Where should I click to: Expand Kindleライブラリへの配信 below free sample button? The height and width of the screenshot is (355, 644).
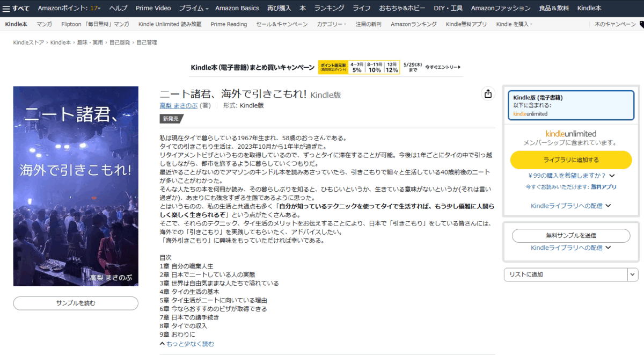pos(571,248)
